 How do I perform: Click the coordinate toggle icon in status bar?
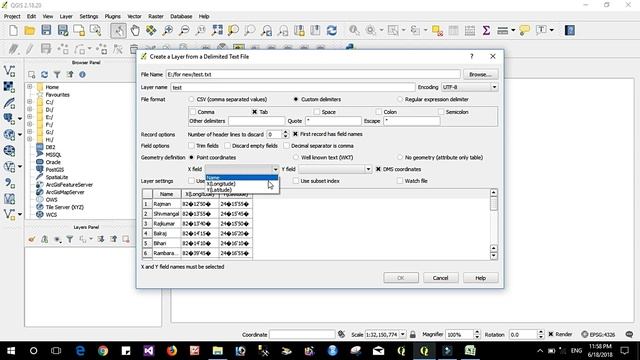(342, 334)
